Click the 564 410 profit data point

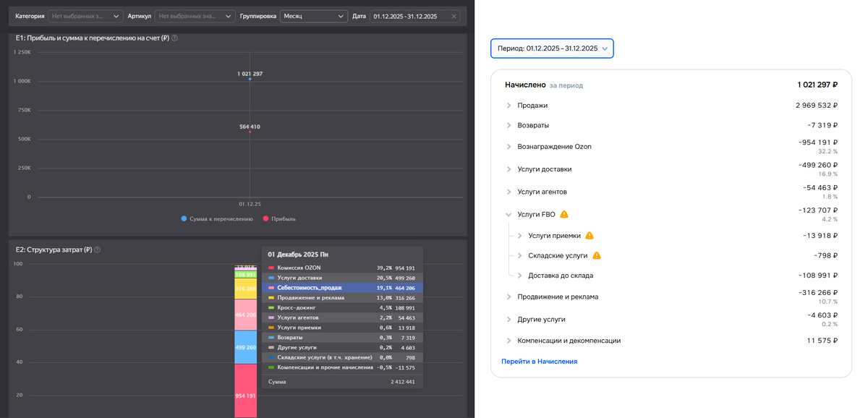[250, 132]
